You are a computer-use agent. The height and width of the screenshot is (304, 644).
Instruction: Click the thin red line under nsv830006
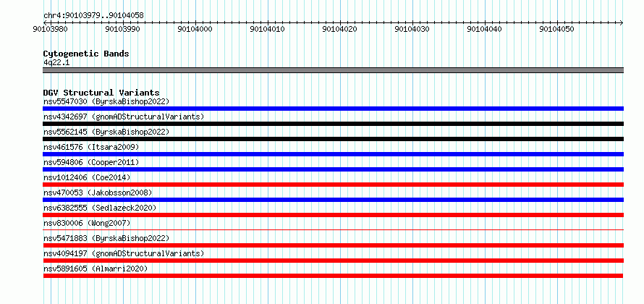pyautogui.click(x=333, y=229)
